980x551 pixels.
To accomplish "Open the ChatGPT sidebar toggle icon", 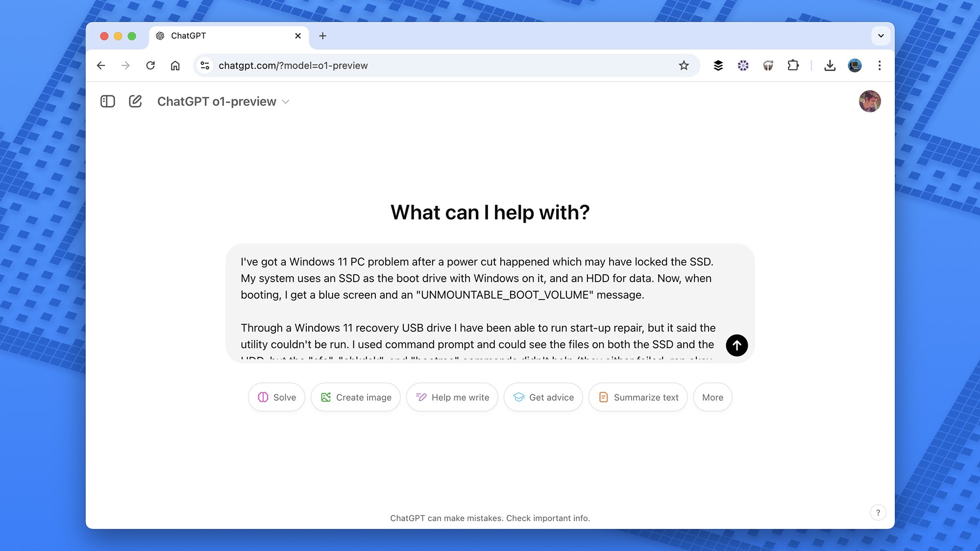I will 107,101.
